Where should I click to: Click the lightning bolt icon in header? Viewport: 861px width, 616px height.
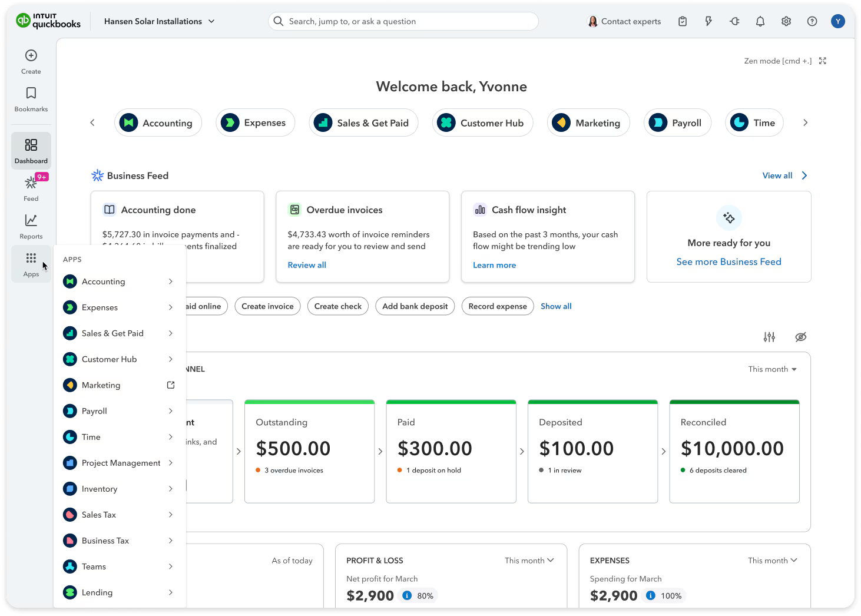(x=708, y=21)
